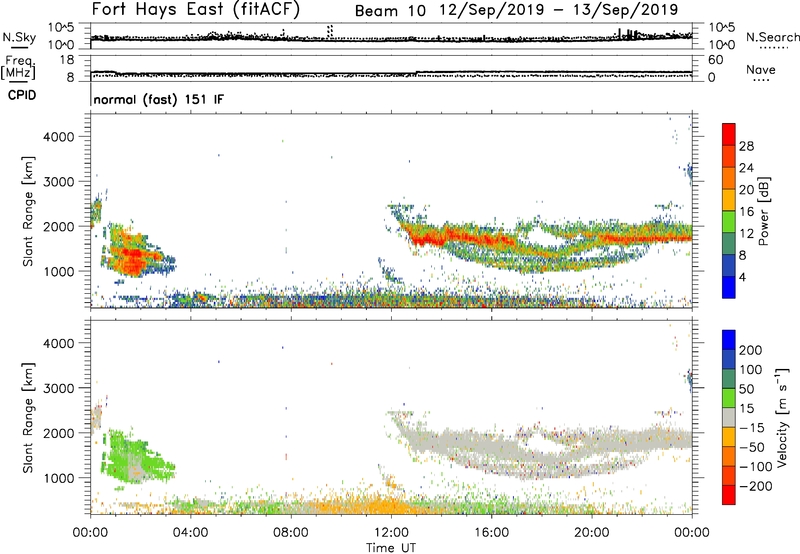
Task: Click 'Slant Range [km]' label of power panel
Action: [28, 211]
